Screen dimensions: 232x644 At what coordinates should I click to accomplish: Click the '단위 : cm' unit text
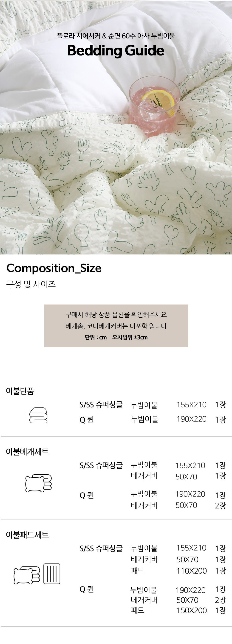[96, 337]
